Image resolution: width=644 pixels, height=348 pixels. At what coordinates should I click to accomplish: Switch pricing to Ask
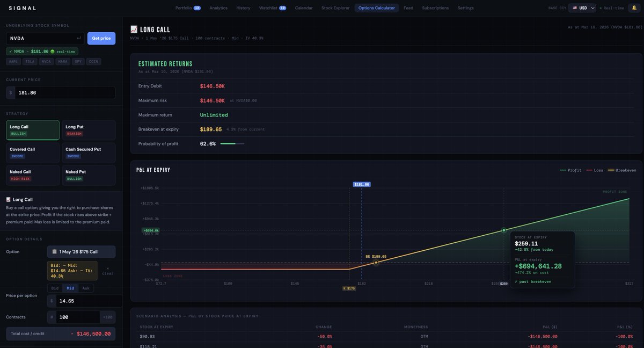(86, 288)
